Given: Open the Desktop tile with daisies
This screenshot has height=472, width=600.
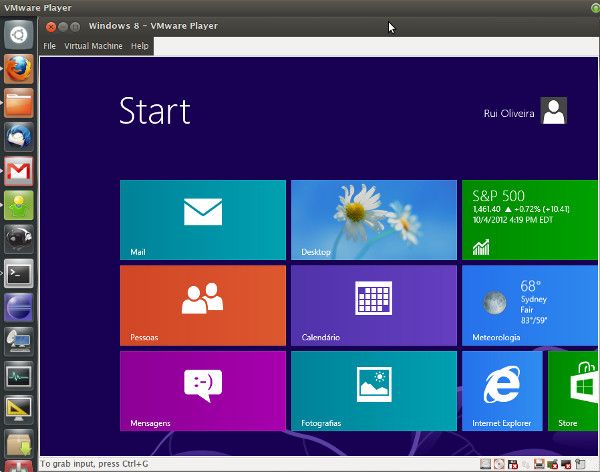Looking at the screenshot, I should (373, 220).
